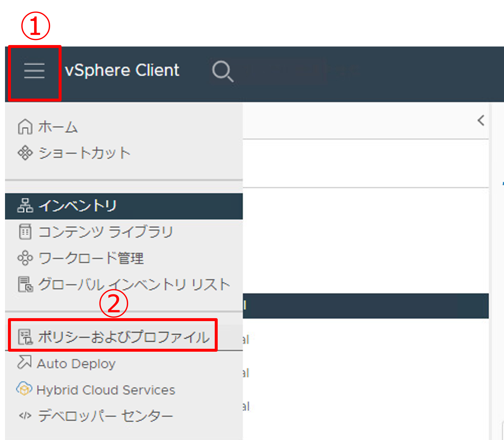The height and width of the screenshot is (440, 504).
Task: Click the workload management icon
Action: pos(25,258)
